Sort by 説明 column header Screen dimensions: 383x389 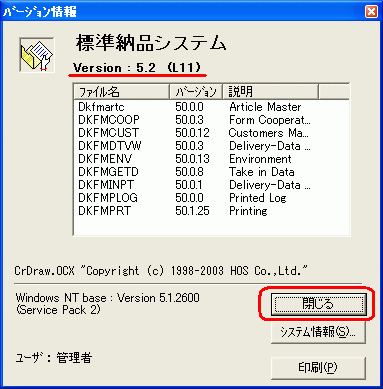point(270,92)
